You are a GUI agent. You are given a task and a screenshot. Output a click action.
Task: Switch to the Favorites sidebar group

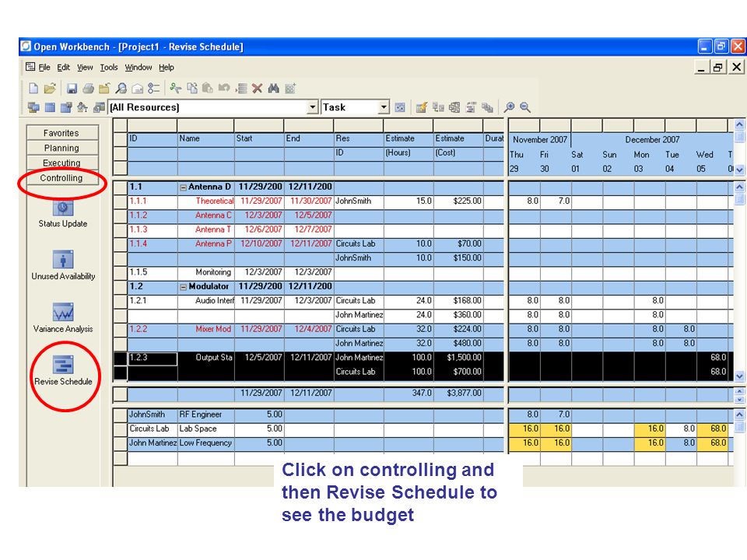[x=62, y=133]
